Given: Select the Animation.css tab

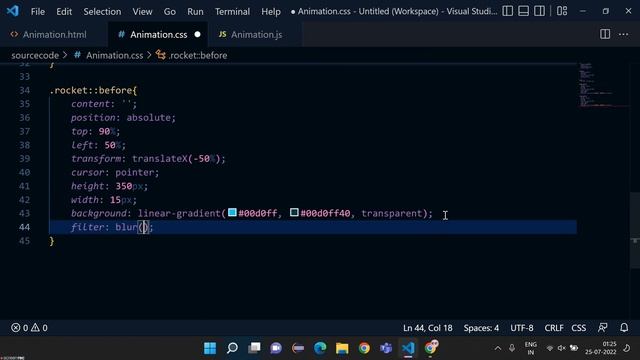Looking at the screenshot, I should tap(158, 35).
